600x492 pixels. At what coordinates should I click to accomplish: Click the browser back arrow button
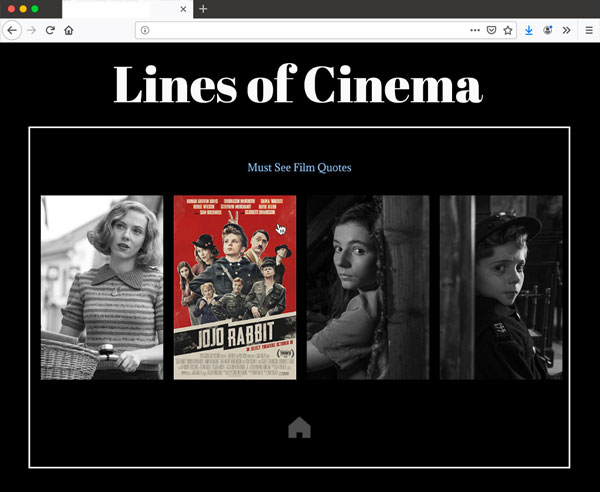click(12, 30)
